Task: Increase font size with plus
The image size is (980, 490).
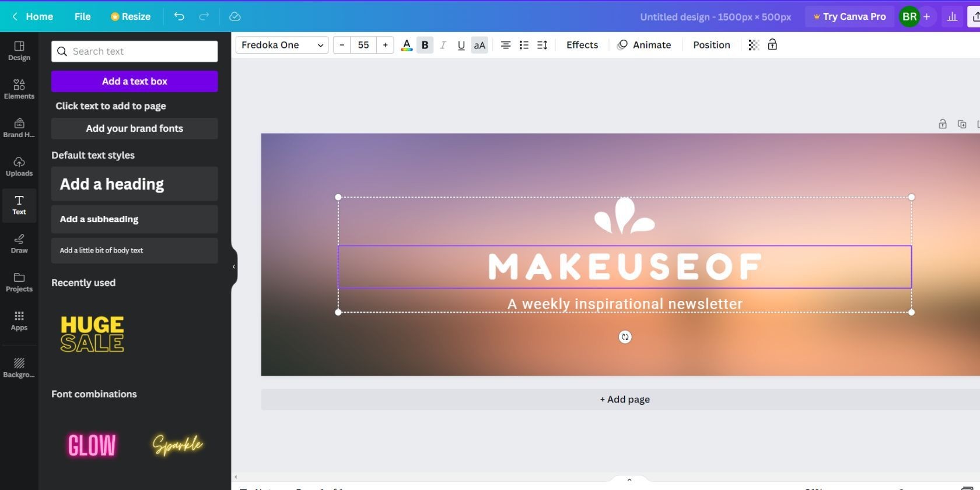Action: click(385, 45)
